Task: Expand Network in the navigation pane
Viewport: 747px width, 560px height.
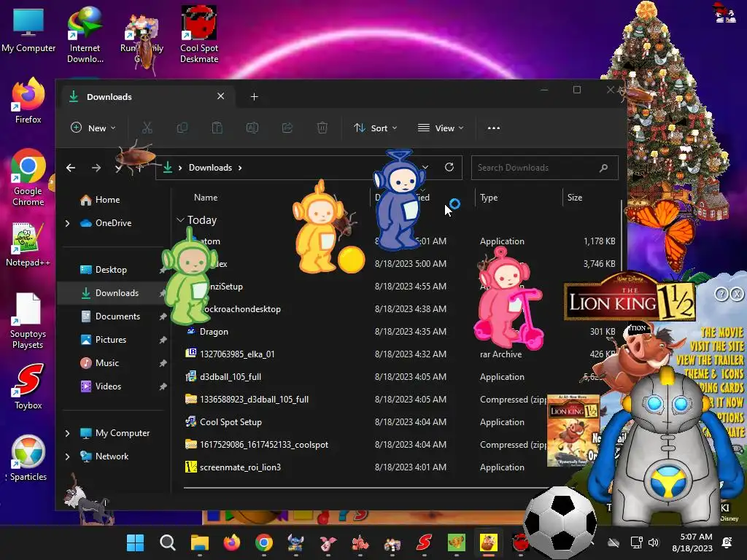Action: coord(68,456)
